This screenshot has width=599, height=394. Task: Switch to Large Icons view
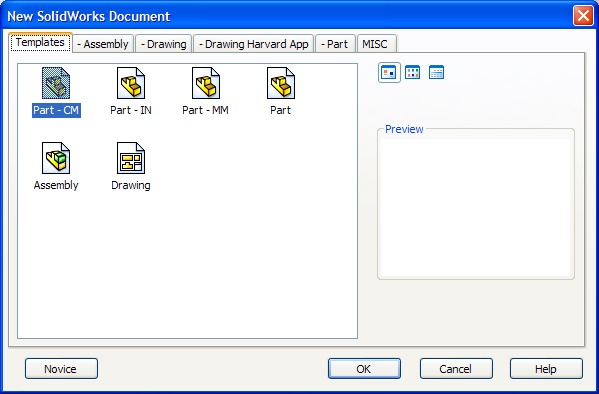pos(389,72)
